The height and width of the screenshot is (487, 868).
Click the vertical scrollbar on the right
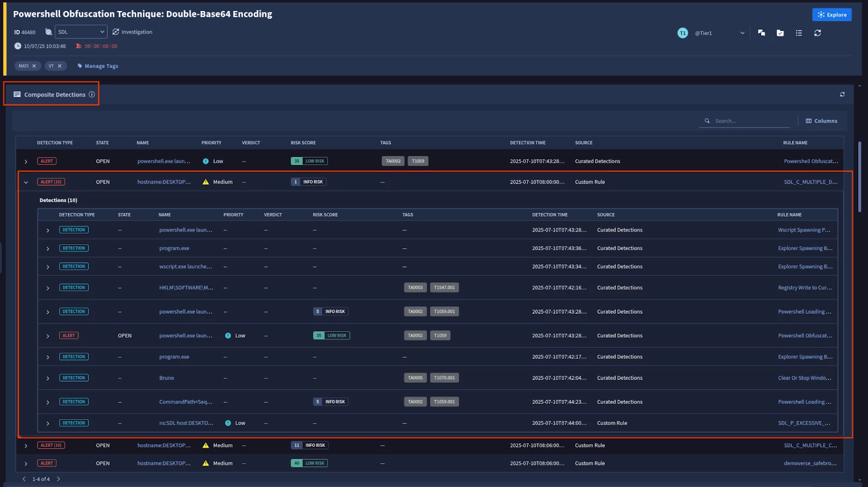859,177
